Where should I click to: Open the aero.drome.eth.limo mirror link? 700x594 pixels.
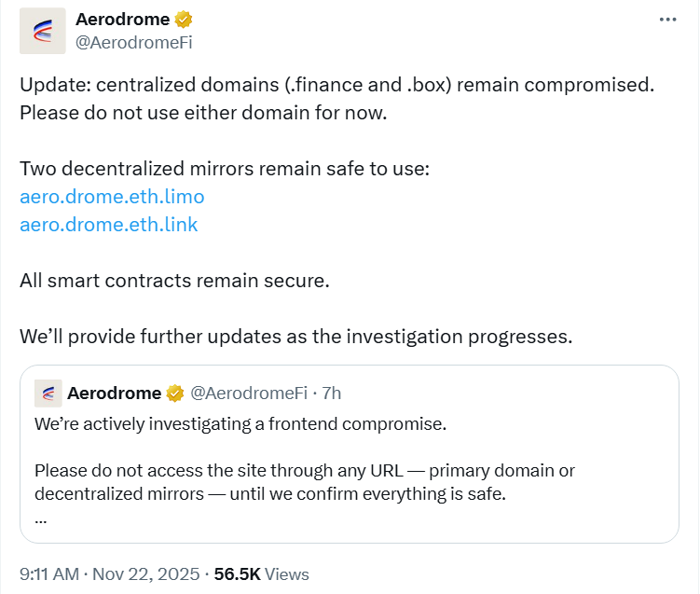112,197
